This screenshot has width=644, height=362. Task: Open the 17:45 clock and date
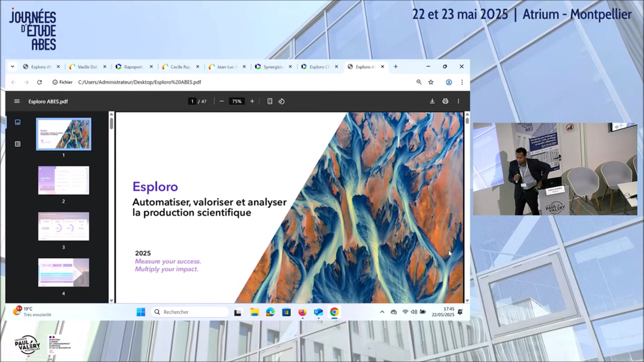pyautogui.click(x=443, y=312)
